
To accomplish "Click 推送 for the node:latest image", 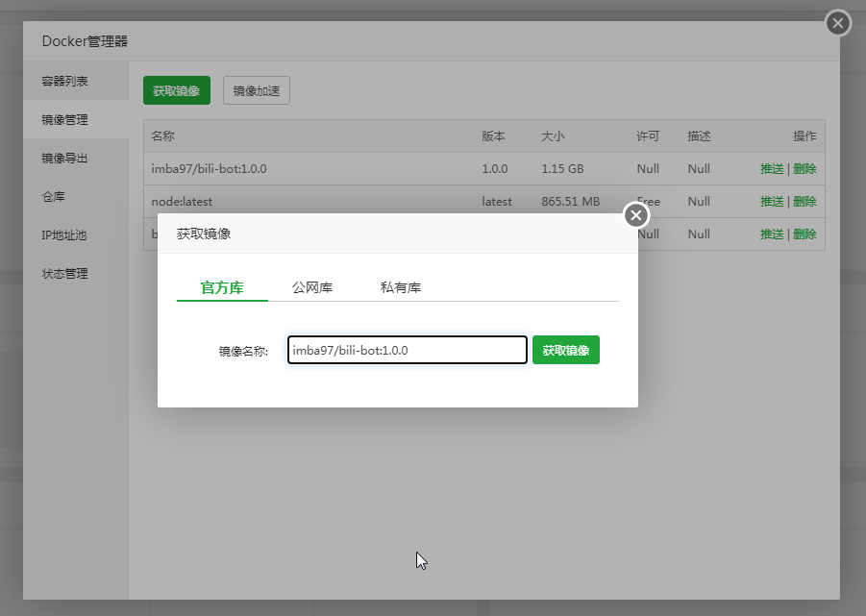I will click(772, 202).
